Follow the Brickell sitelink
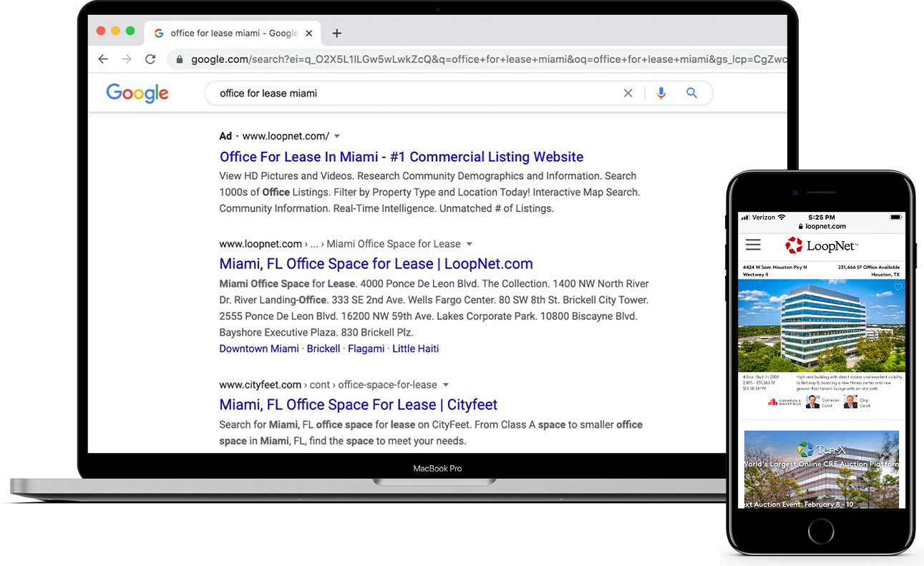Screen dimensions: 924x566 click(324, 348)
